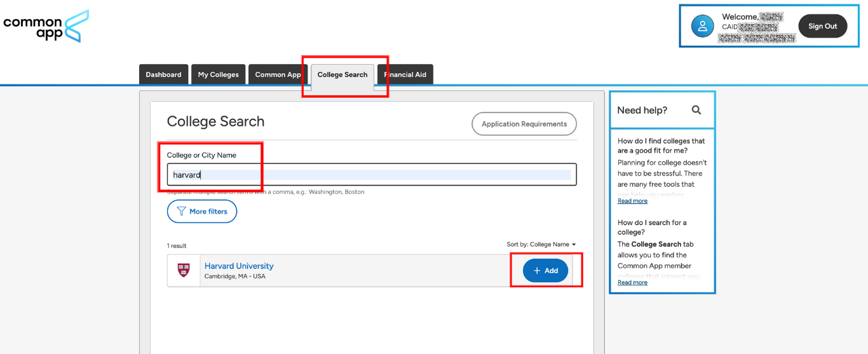Click the 'Need help?' heading
Image resolution: width=868 pixels, height=354 pixels.
point(642,110)
